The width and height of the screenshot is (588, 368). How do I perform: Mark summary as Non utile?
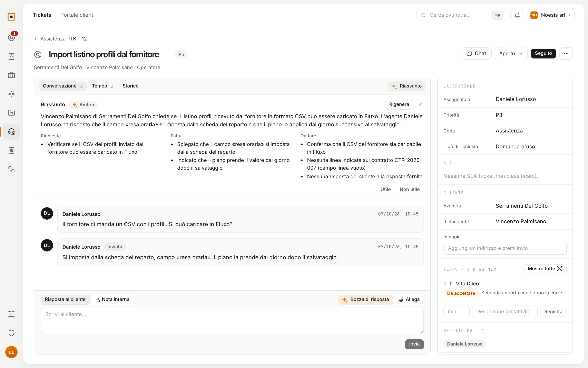pos(410,189)
